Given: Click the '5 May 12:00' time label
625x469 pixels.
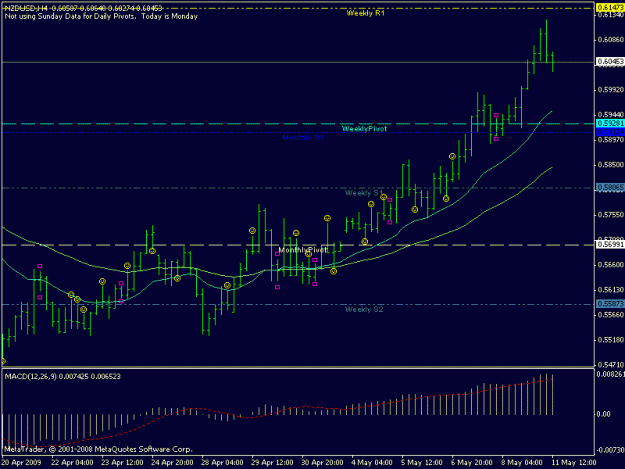Looking at the screenshot, I should [x=422, y=463].
